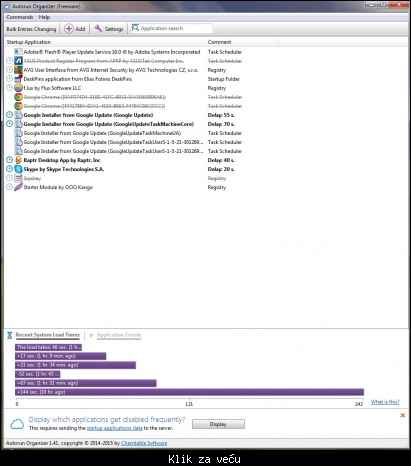Open the Commands menu

(x=20, y=17)
